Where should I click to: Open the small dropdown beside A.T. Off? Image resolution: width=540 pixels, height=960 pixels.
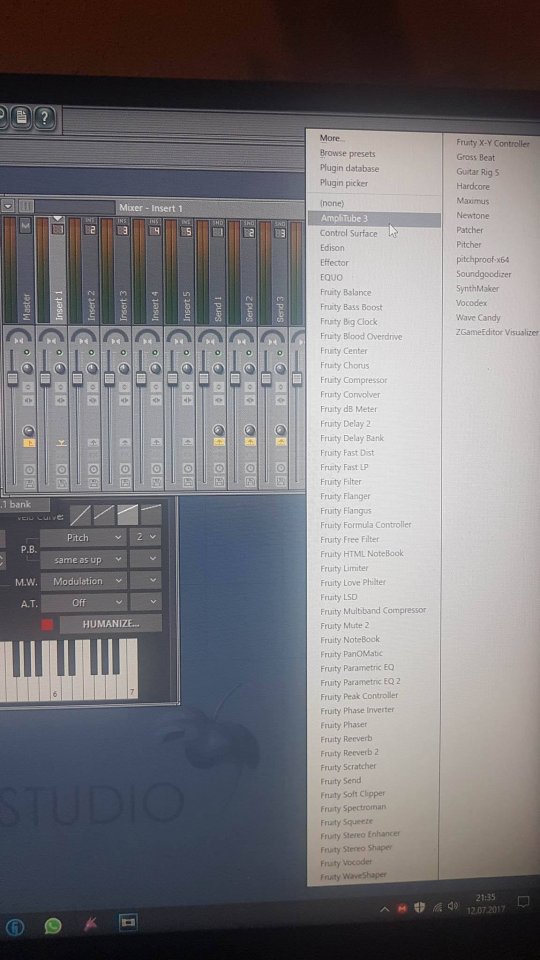point(146,602)
